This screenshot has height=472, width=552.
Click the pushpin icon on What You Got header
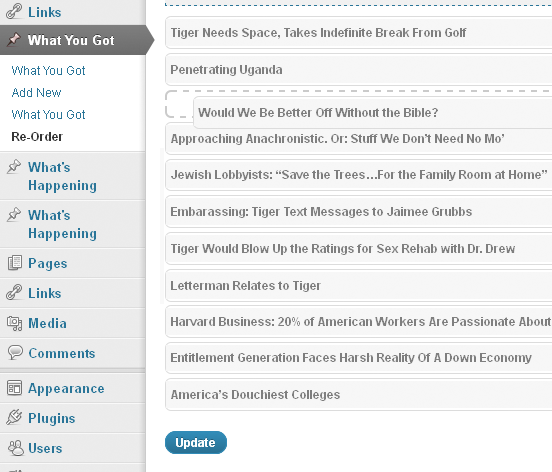tap(14, 39)
